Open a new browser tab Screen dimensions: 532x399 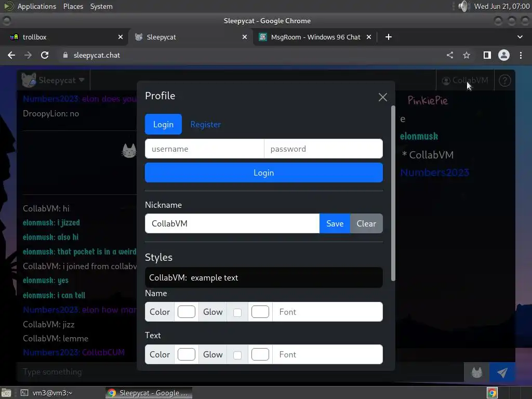pyautogui.click(x=389, y=37)
